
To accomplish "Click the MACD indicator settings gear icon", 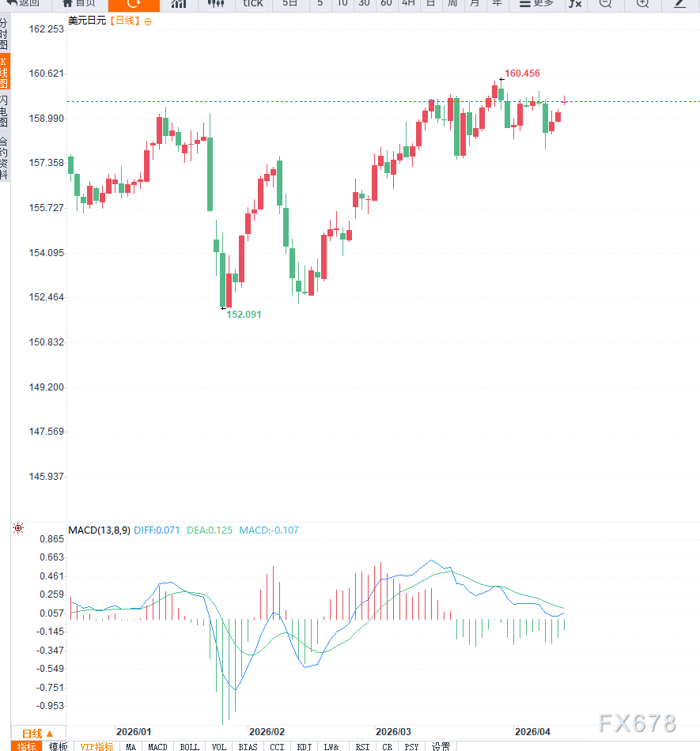I will pos(18,528).
